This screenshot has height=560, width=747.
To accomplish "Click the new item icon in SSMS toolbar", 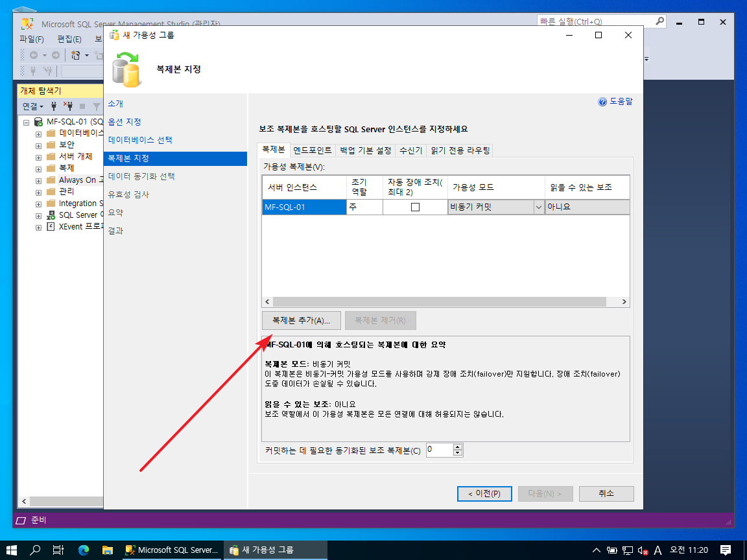I will [76, 55].
